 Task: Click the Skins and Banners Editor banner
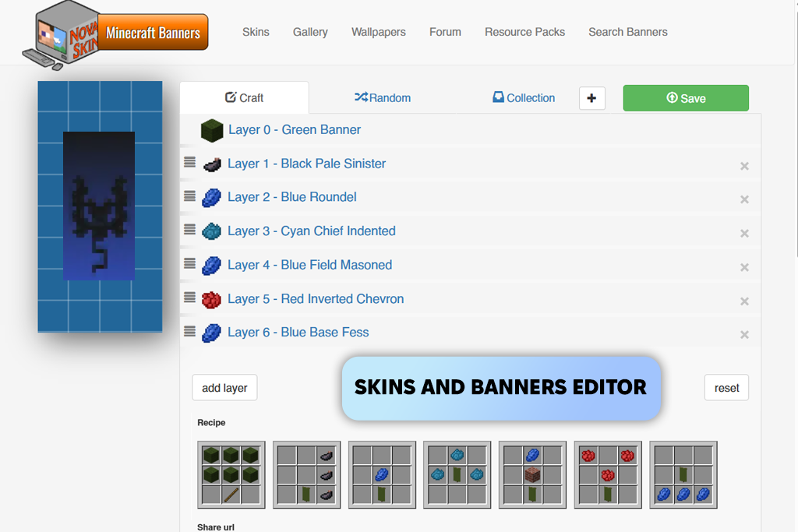pyautogui.click(x=501, y=388)
